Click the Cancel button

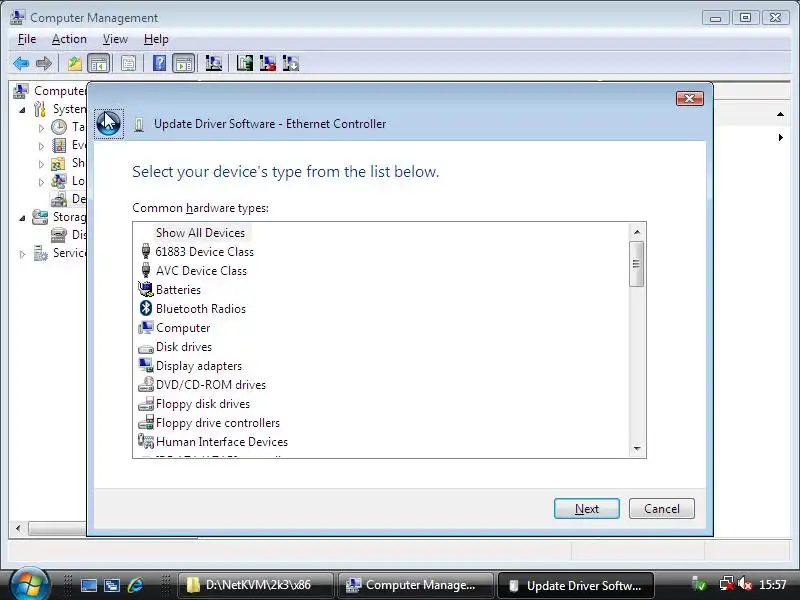pyautogui.click(x=662, y=508)
